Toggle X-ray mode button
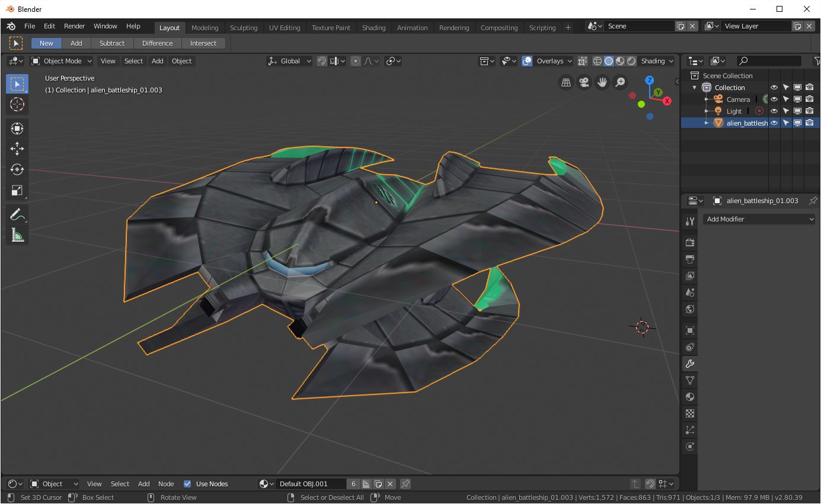 [583, 61]
